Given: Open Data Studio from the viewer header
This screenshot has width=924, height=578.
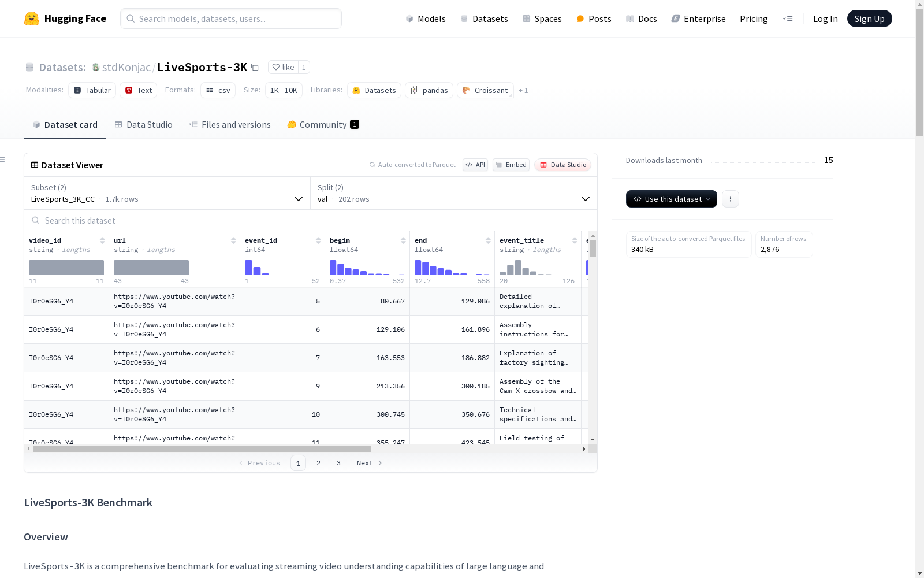Looking at the screenshot, I should click(563, 165).
